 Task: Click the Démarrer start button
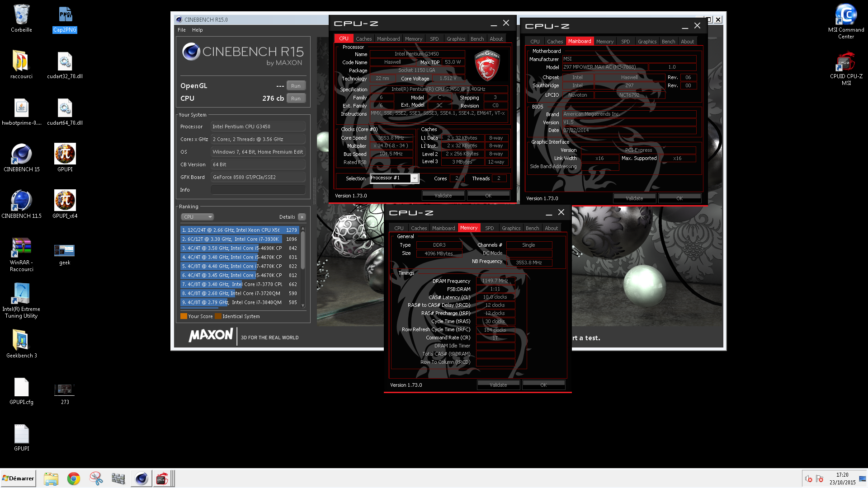tap(18, 479)
